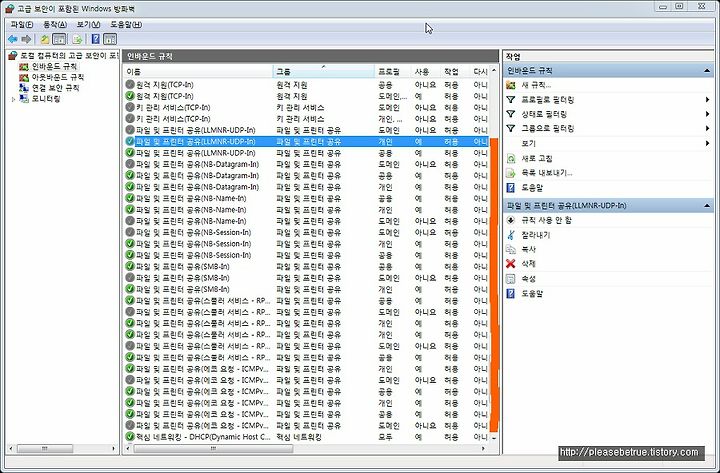
Task: Click 삭제 action for the selected rule
Action: [529, 264]
